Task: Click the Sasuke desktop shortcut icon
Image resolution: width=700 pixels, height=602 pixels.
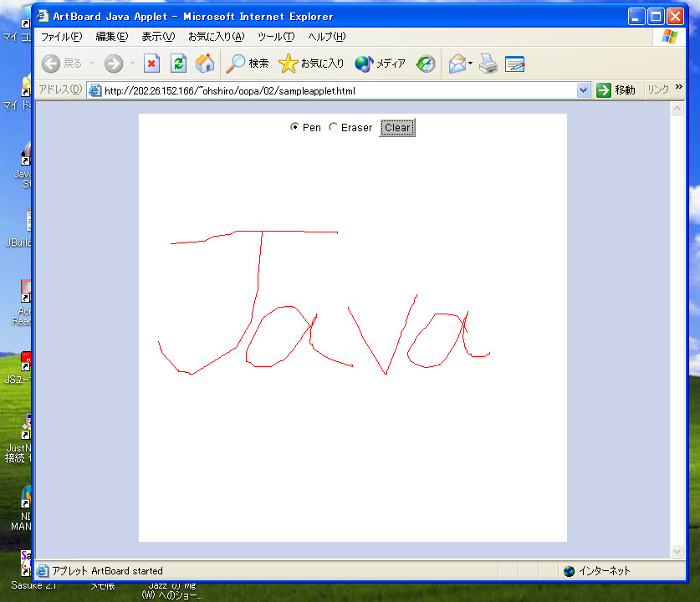Action: 26,564
